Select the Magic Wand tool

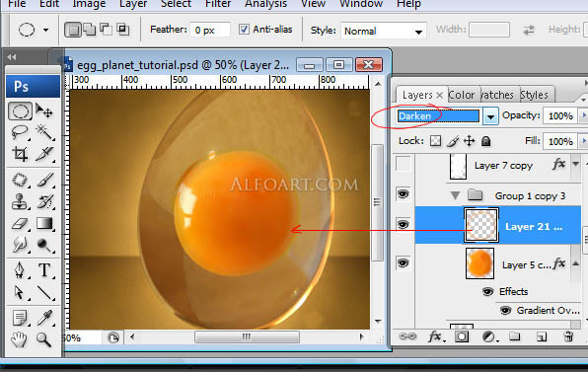pos(44,132)
